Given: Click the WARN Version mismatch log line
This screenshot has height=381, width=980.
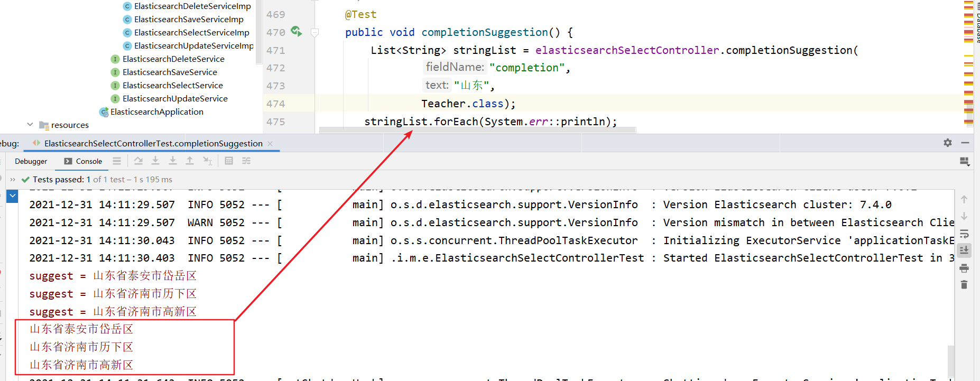Looking at the screenshot, I should [492, 223].
